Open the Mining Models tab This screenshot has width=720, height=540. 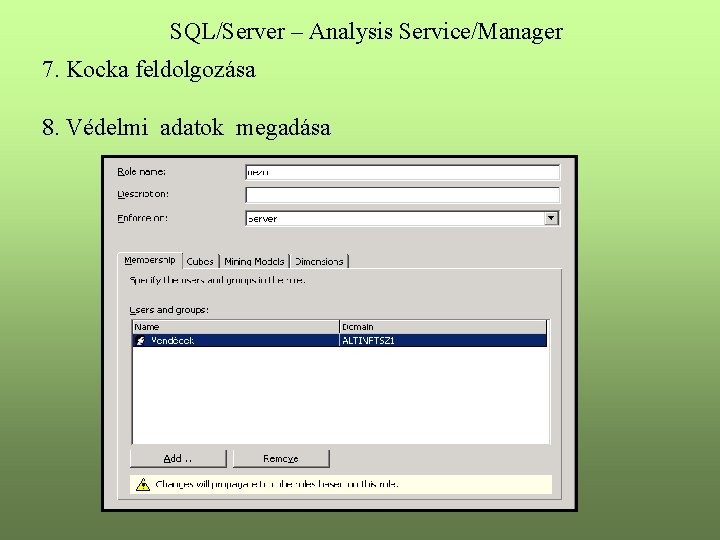point(254,261)
